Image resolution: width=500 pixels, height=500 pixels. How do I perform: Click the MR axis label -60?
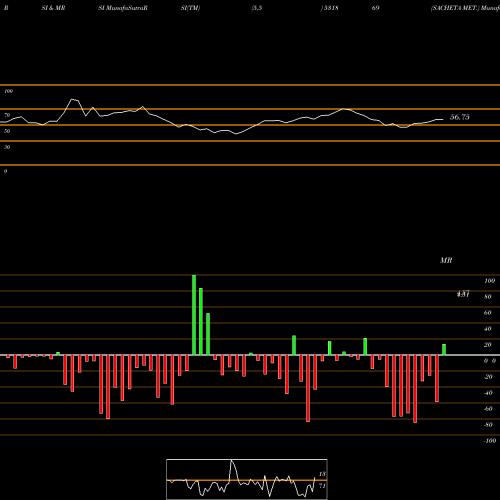[x=488, y=409]
